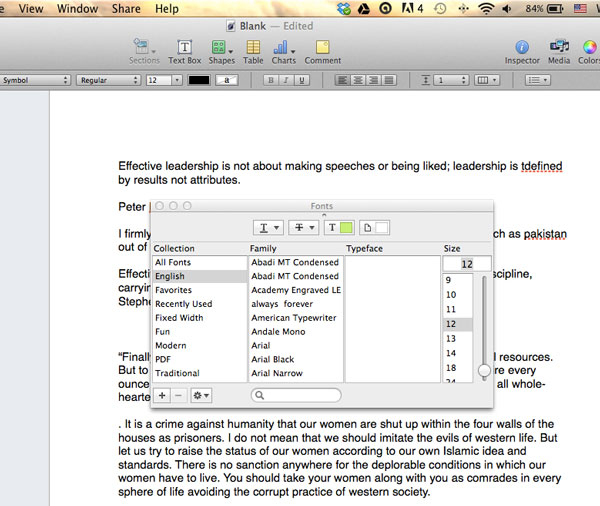Image resolution: width=600 pixels, height=506 pixels.
Task: Add a Comment from toolbar
Action: (323, 51)
